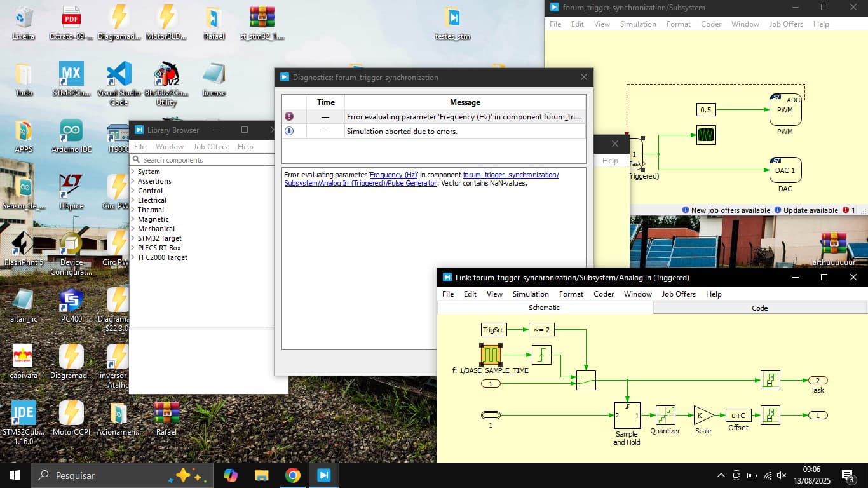Open Coder menu in Subsystem window
The width and height of the screenshot is (868, 488).
(710, 24)
